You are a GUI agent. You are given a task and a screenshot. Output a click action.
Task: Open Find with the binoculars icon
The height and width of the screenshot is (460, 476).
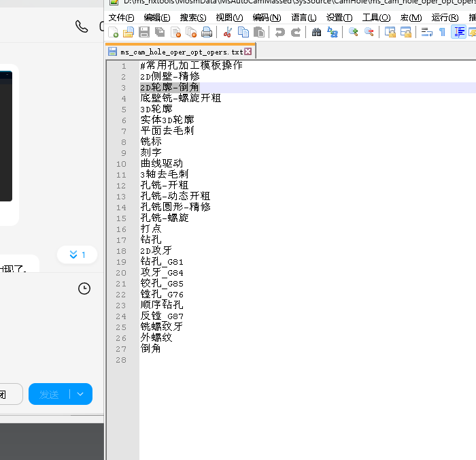[x=316, y=32]
